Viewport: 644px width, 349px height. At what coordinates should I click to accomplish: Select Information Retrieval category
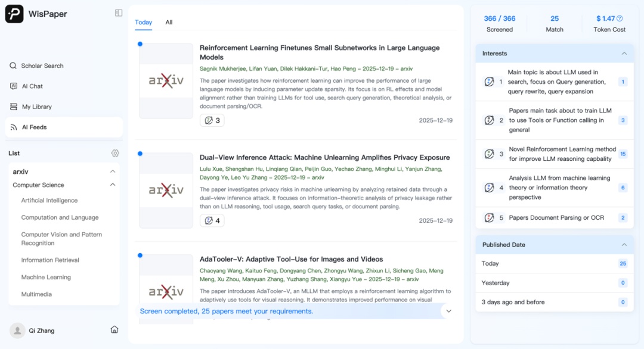[x=50, y=260]
